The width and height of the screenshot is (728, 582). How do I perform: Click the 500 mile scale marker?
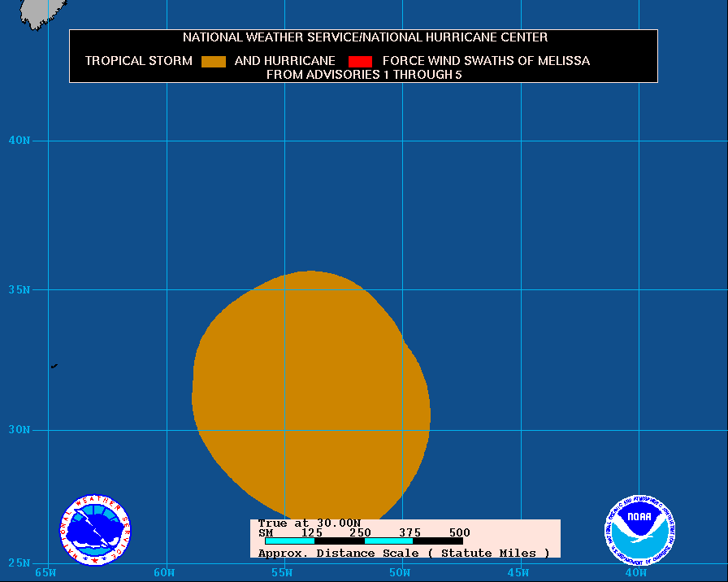click(460, 532)
